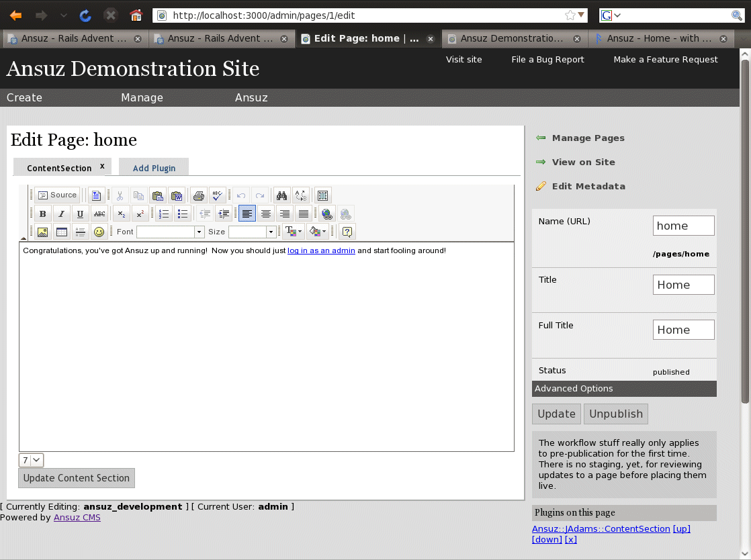Image resolution: width=751 pixels, height=560 pixels.
Task: Close the ContentSection tab with x
Action: coord(102,166)
